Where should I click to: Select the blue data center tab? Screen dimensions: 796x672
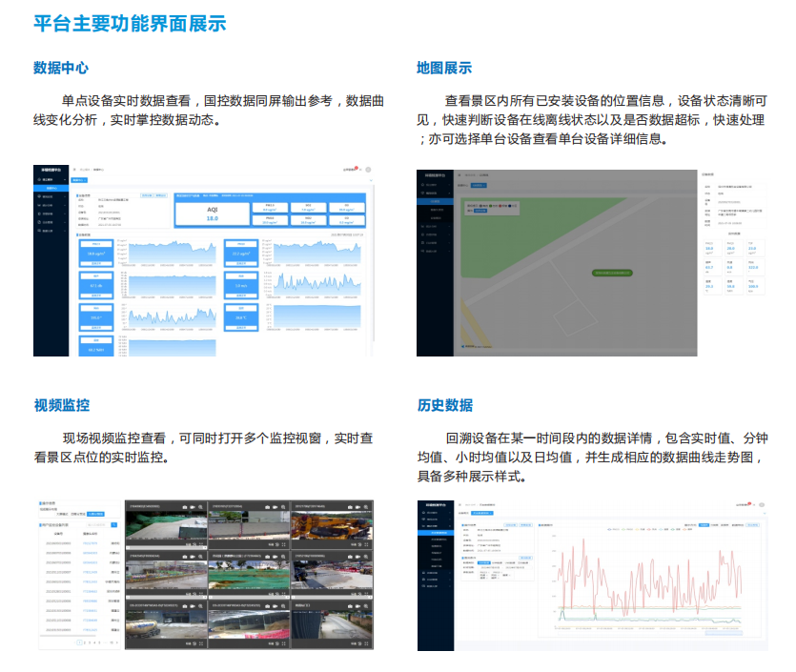point(76,179)
